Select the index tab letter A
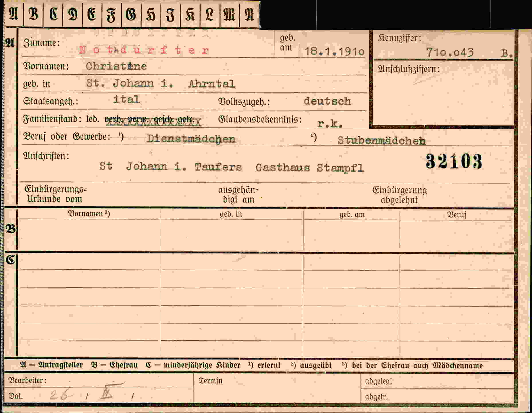The image size is (532, 413). (13, 14)
